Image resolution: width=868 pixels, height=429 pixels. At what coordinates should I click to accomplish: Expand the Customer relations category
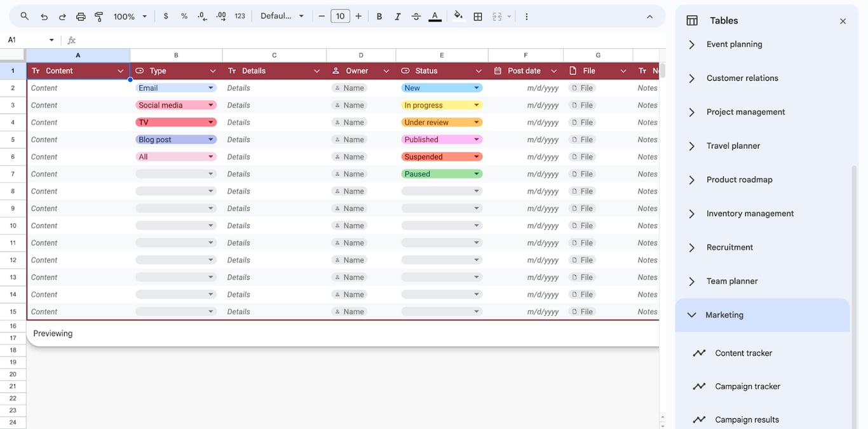[x=692, y=78]
